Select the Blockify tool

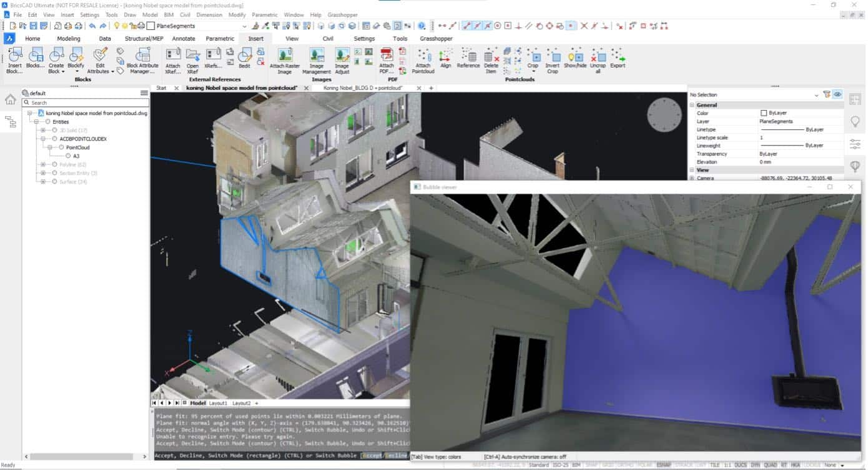pyautogui.click(x=76, y=61)
